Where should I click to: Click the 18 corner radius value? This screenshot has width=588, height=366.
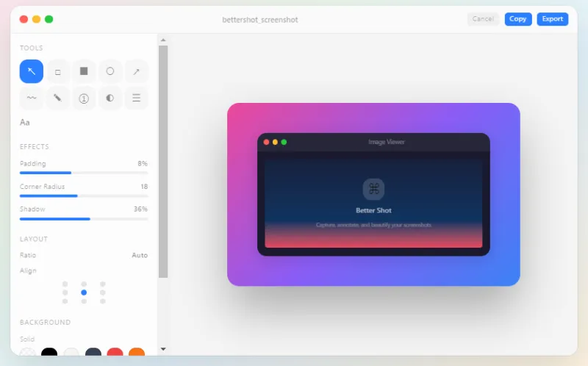(144, 187)
